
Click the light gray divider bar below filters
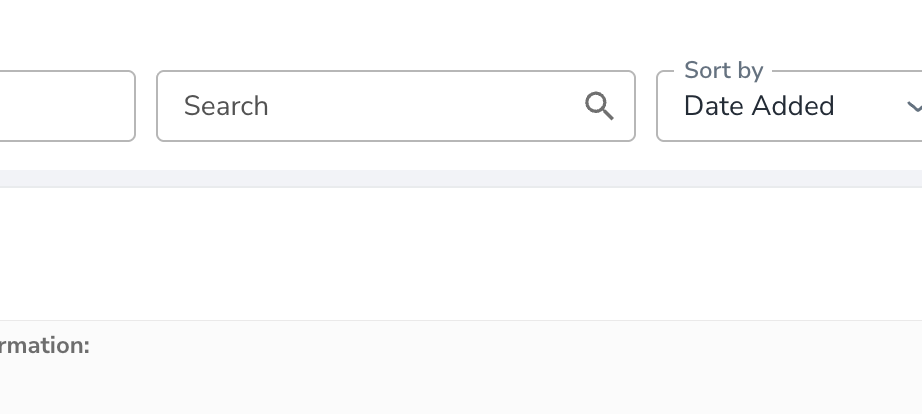point(461,179)
